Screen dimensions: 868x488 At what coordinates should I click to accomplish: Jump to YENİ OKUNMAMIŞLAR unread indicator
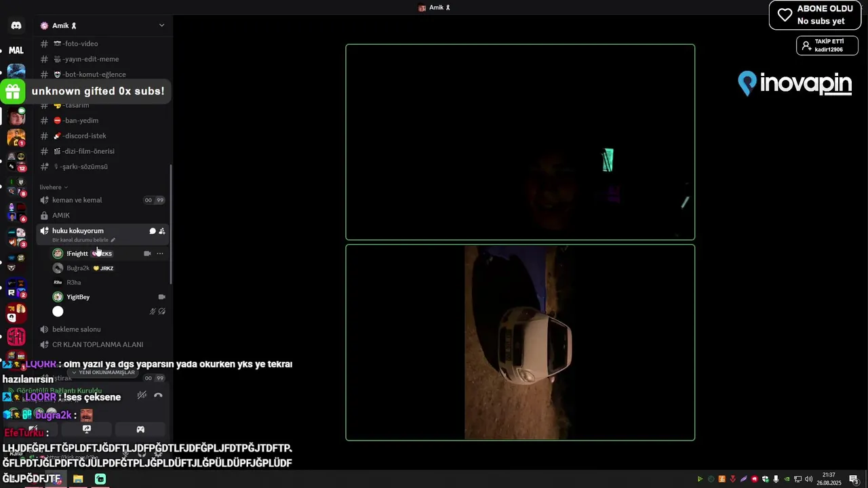pos(103,372)
